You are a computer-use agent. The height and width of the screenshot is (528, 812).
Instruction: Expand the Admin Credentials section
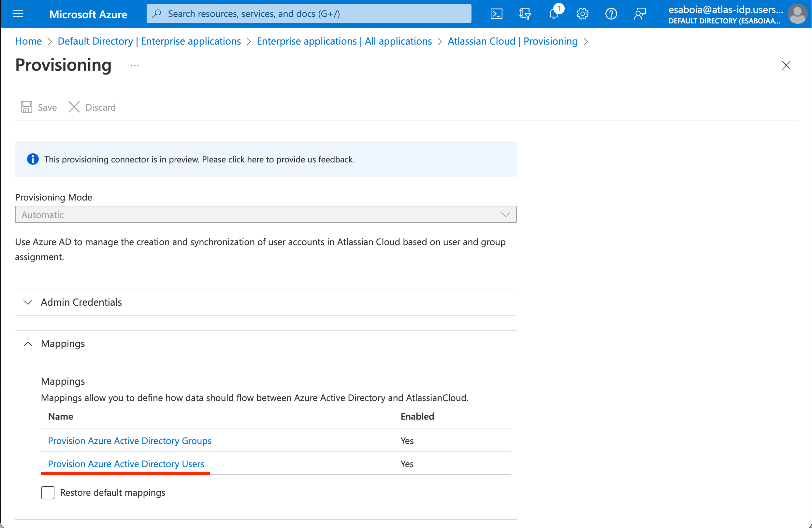tap(81, 302)
